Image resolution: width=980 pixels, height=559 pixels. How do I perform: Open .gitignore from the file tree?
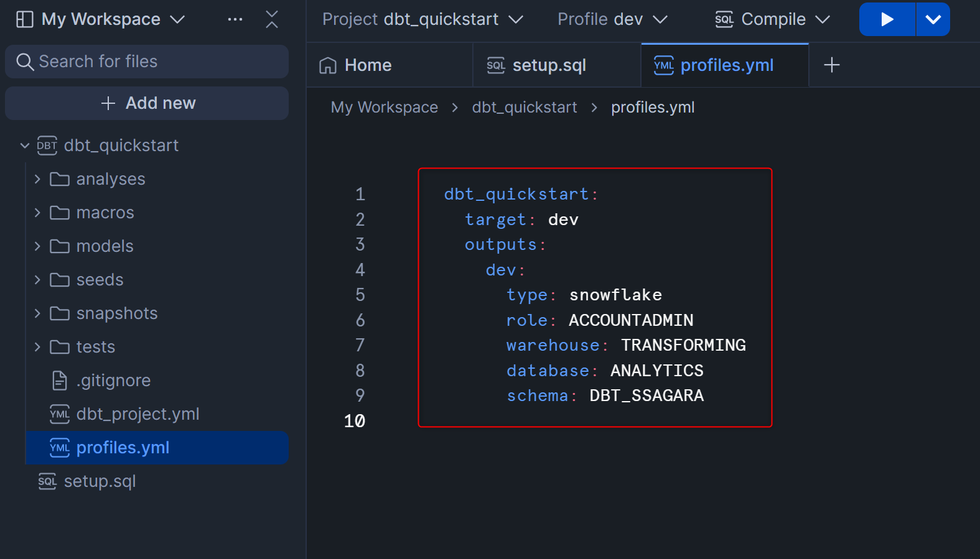(157, 381)
